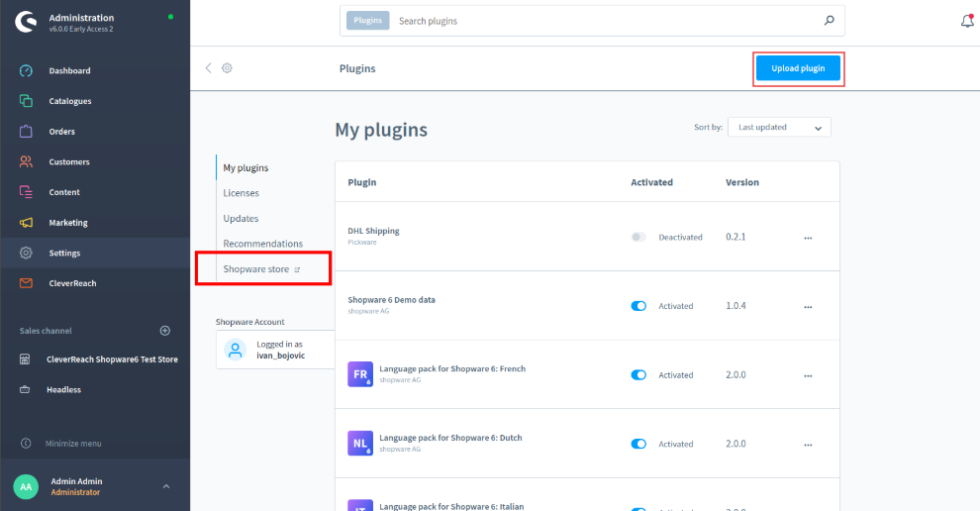Open the DHL Shipping row options menu
This screenshot has width=980, height=511.
[808, 238]
